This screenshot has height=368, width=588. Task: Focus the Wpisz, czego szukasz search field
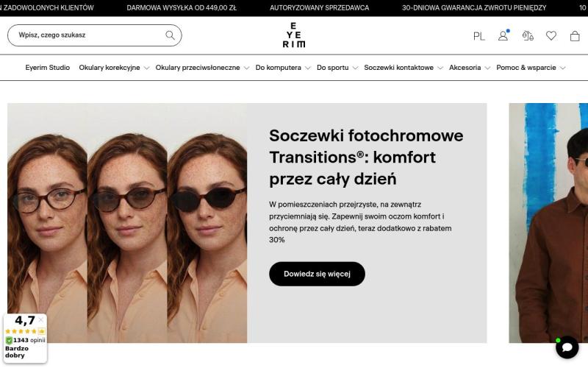tap(95, 35)
